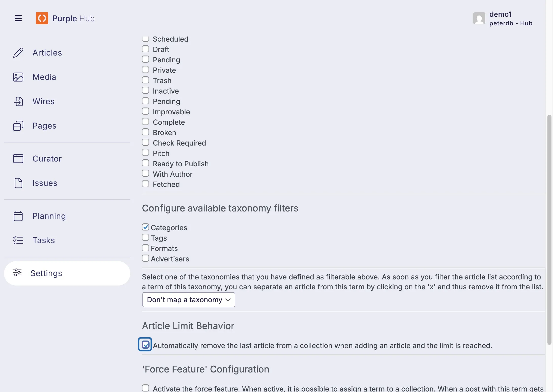553x392 pixels.
Task: Select Settings in the sidebar
Action: [x=67, y=273]
